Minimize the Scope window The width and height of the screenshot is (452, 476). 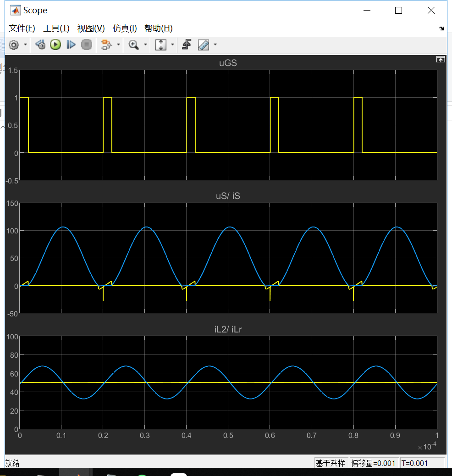[367, 11]
